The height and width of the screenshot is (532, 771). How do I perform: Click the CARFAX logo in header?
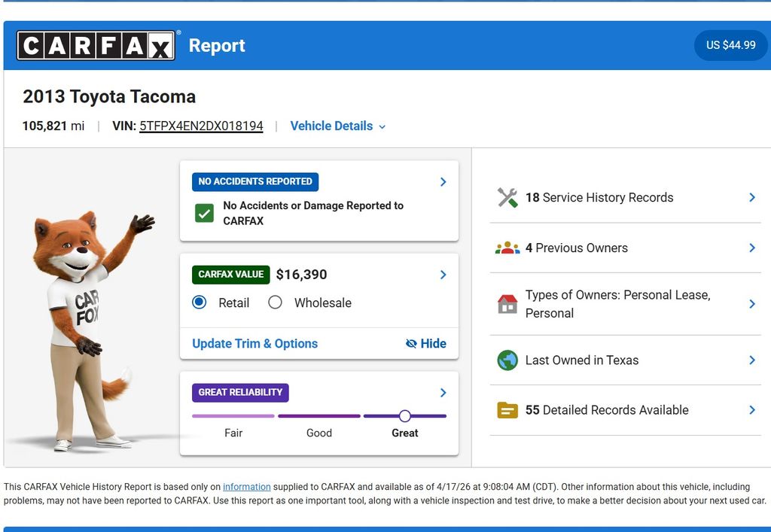pyautogui.click(x=96, y=46)
